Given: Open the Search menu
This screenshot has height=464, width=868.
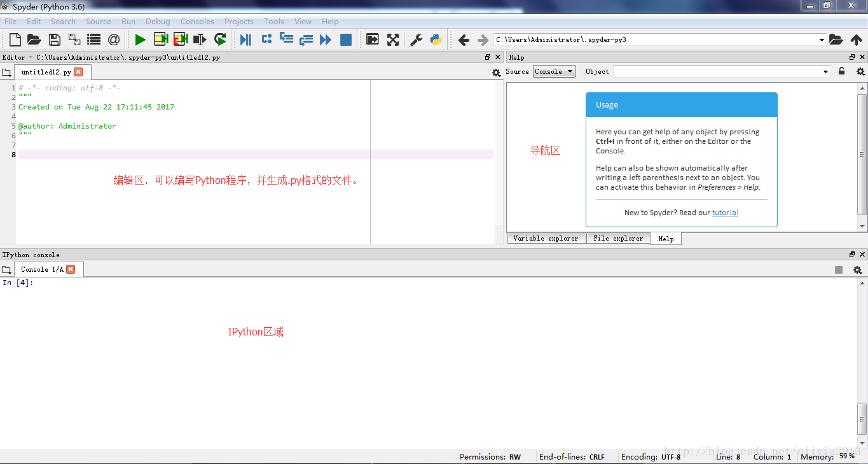Looking at the screenshot, I should pos(63,21).
